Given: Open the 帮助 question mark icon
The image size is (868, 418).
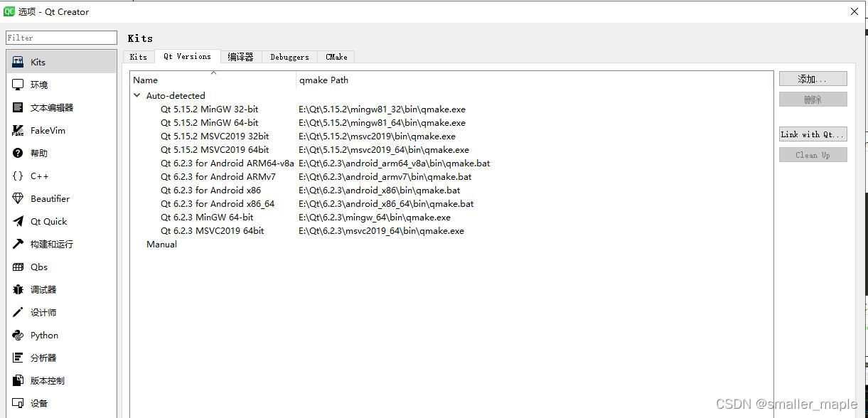Looking at the screenshot, I should pyautogui.click(x=18, y=153).
